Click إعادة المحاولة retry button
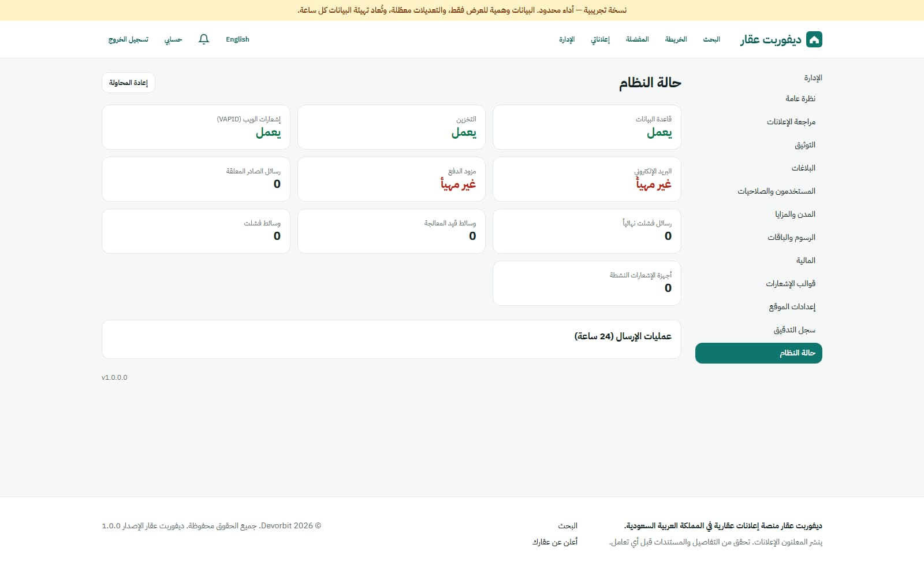The image size is (924, 578). [128, 83]
